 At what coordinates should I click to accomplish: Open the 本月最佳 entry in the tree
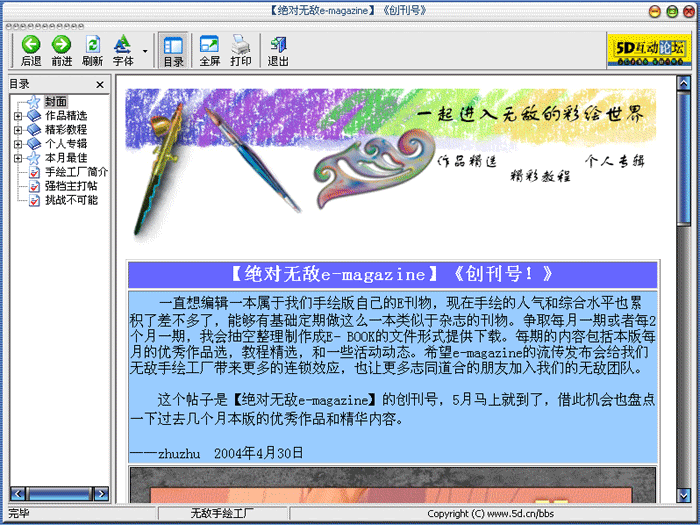pos(66,158)
